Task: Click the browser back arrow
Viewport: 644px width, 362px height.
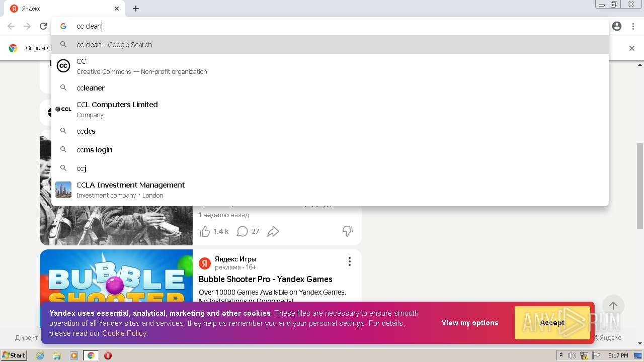Action: tap(11, 26)
